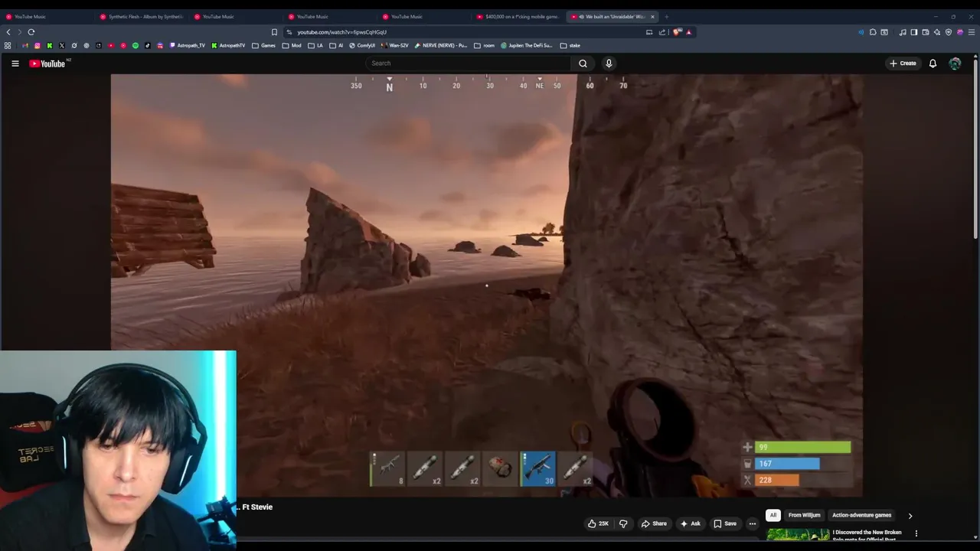
Task: Focus the YouTube Search input field
Action: (x=469, y=64)
